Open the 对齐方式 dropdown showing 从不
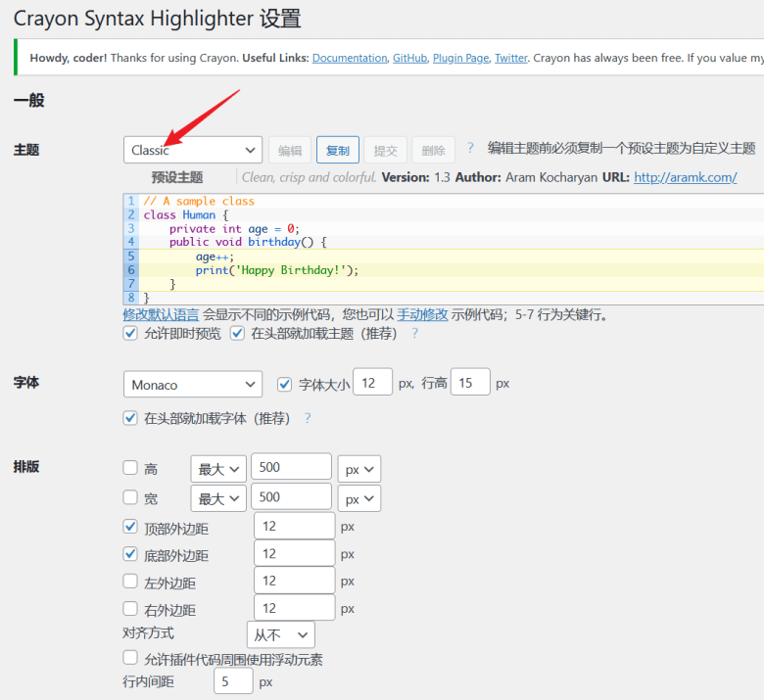764x700 pixels. point(281,634)
